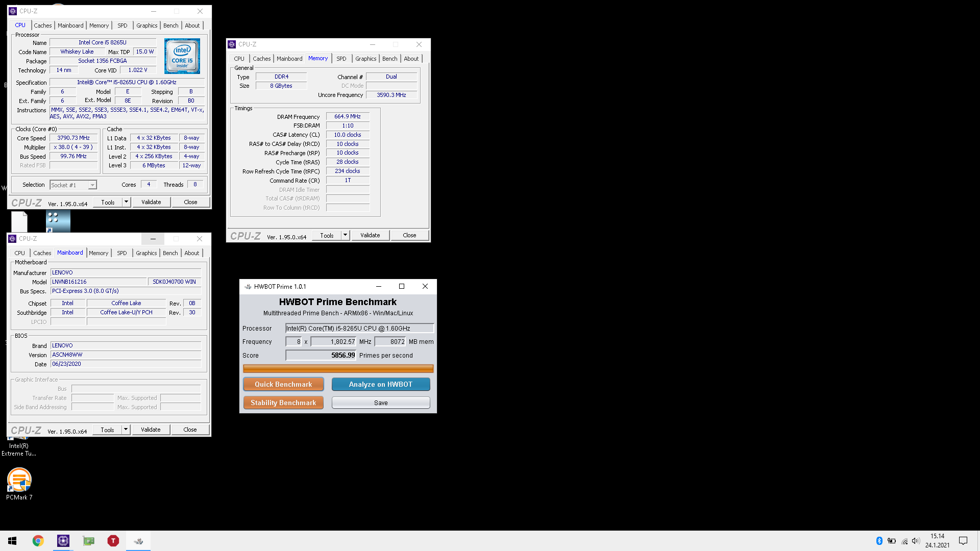Switch to Memory tab in Mainboard window
The height and width of the screenshot is (551, 980).
click(x=99, y=253)
